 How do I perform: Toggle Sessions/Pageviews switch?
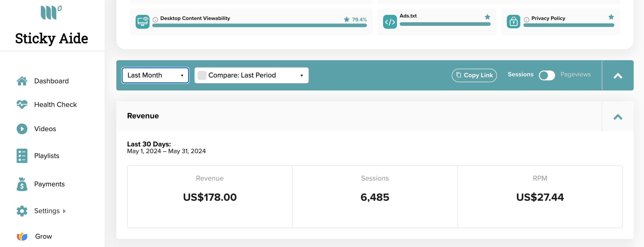547,75
